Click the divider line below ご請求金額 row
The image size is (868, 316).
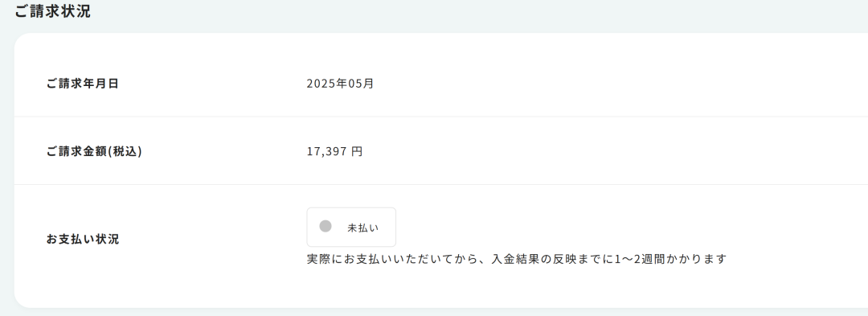coord(441,184)
